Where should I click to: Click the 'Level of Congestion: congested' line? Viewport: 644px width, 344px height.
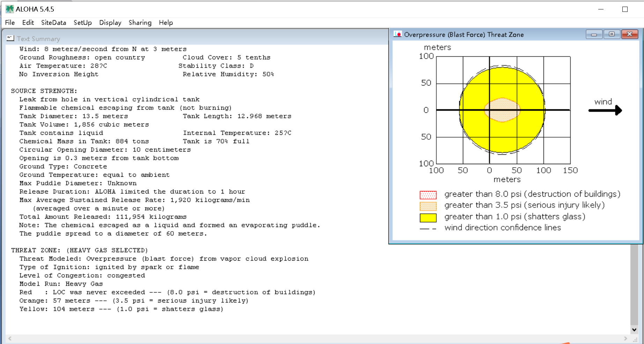[82, 275]
